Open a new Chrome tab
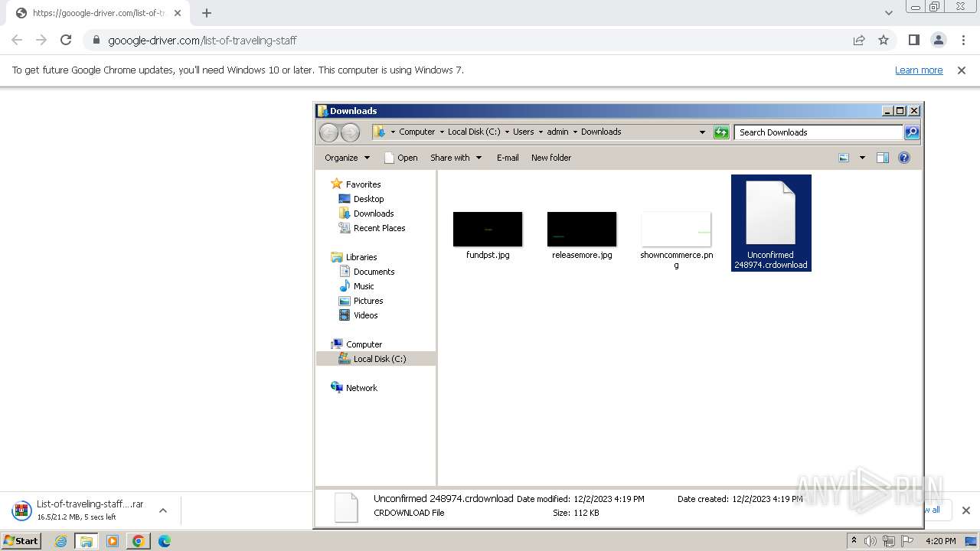The image size is (980, 551). [x=207, y=13]
